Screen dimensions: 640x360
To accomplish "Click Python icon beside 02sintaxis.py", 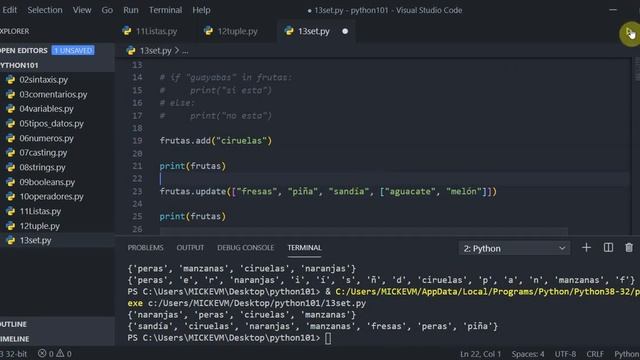I will click(x=10, y=80).
